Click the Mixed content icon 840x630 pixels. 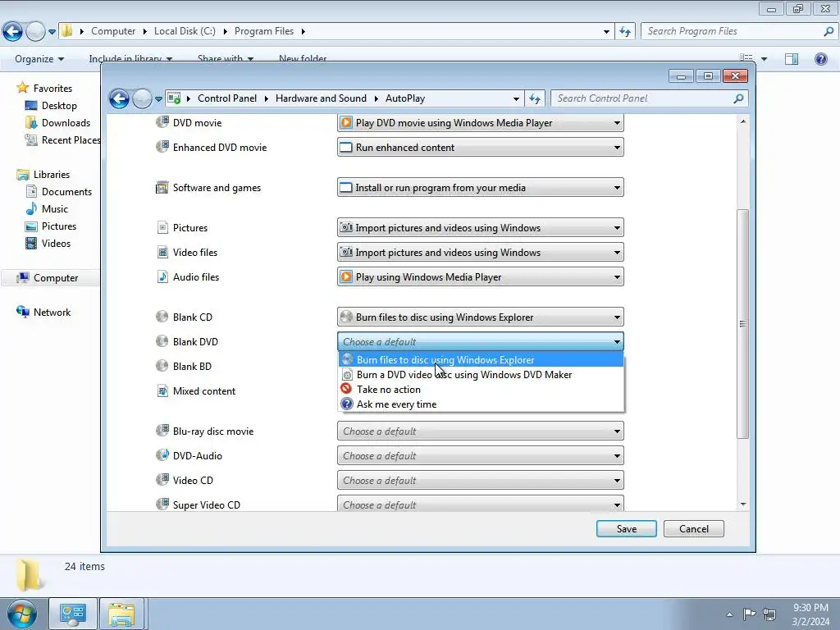(x=162, y=391)
